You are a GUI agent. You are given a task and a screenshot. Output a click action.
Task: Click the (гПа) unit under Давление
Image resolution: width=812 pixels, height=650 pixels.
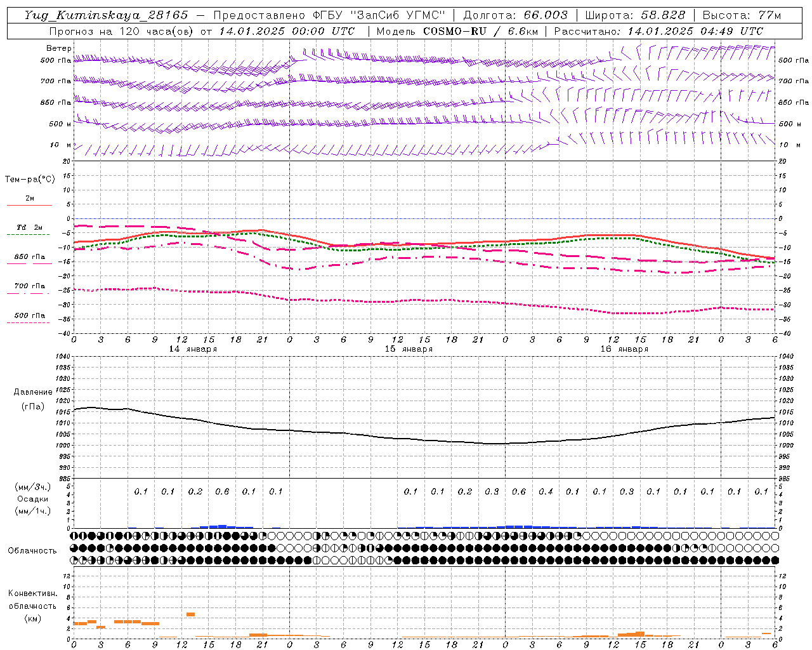coord(33,406)
